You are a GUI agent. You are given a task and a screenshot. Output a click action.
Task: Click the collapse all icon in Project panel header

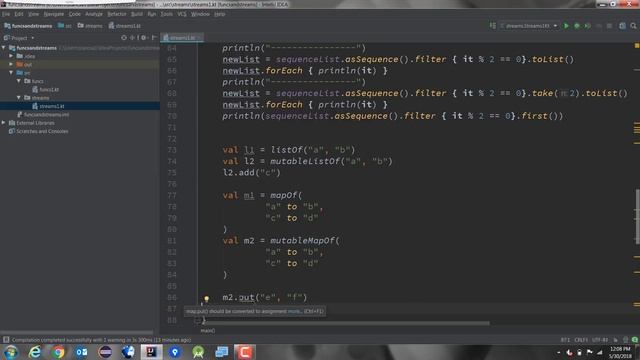pyautogui.click(x=133, y=38)
